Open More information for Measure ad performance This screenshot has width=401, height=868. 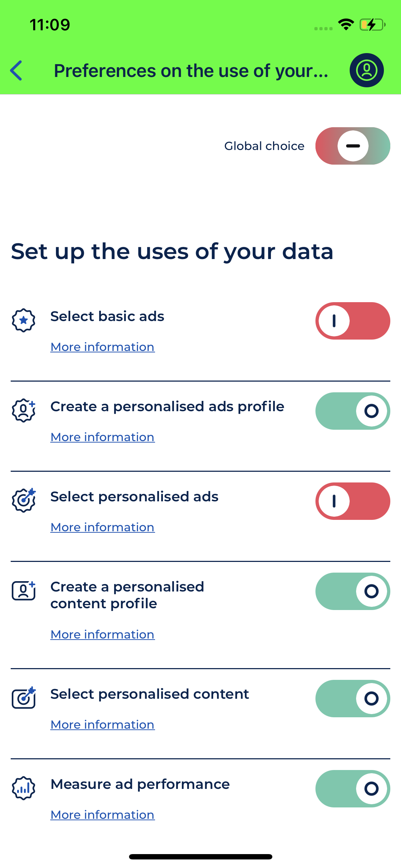pos(103,815)
